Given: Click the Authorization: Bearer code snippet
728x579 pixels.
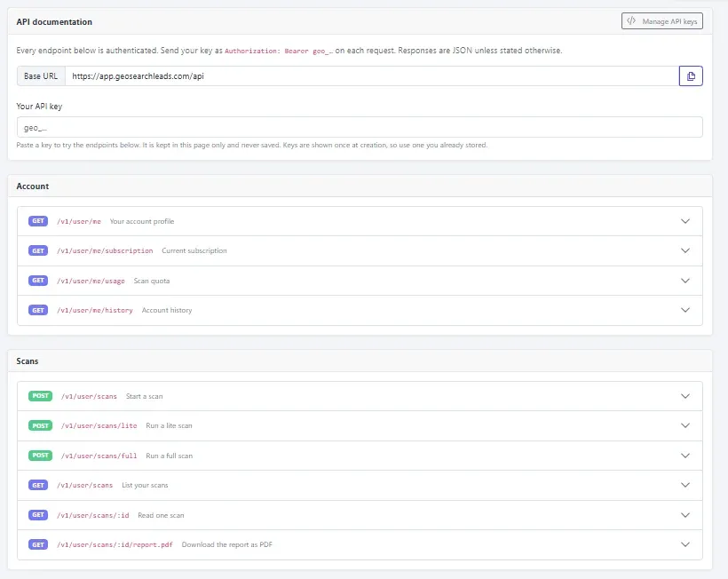Looking at the screenshot, I should click(x=278, y=52).
